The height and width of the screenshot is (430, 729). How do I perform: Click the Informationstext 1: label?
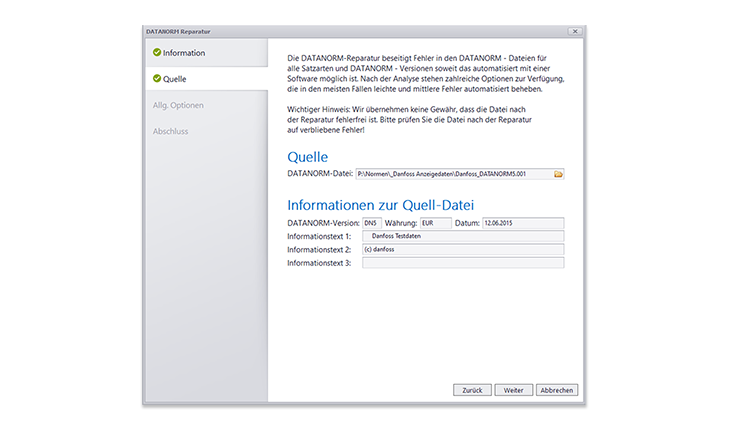click(319, 237)
